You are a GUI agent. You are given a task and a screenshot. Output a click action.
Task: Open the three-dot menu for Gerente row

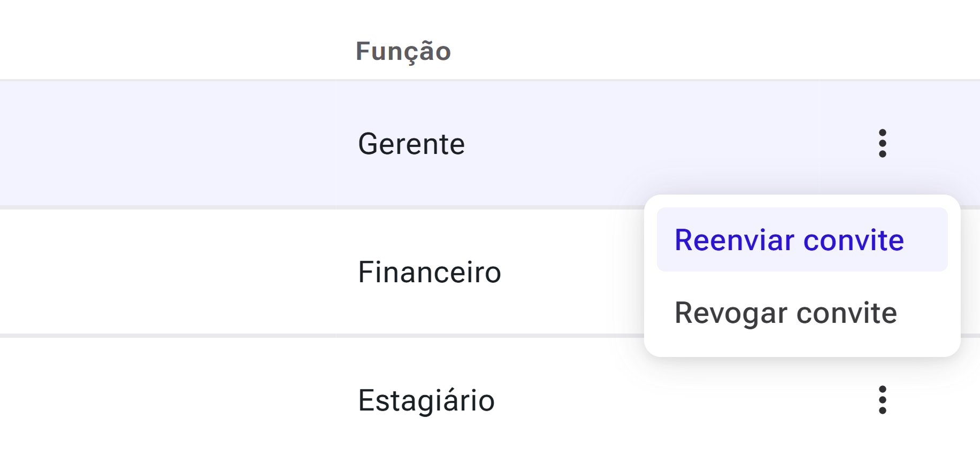click(x=882, y=143)
